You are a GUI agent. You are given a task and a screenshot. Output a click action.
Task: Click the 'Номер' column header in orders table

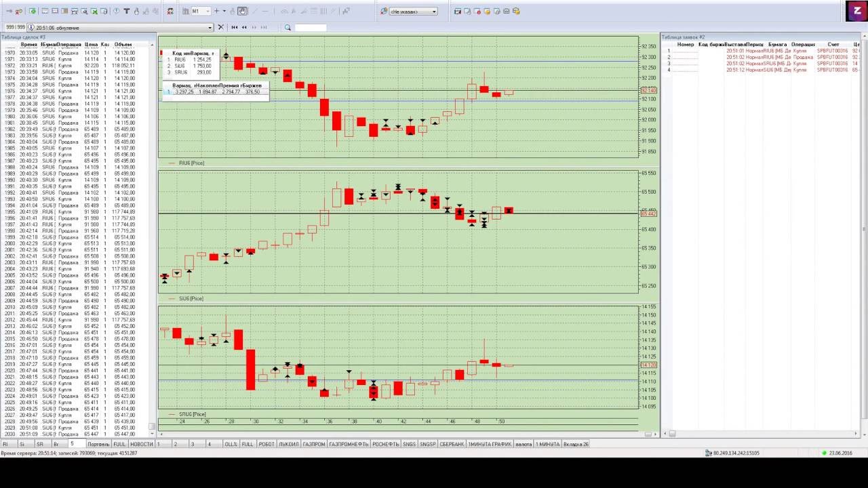686,45
